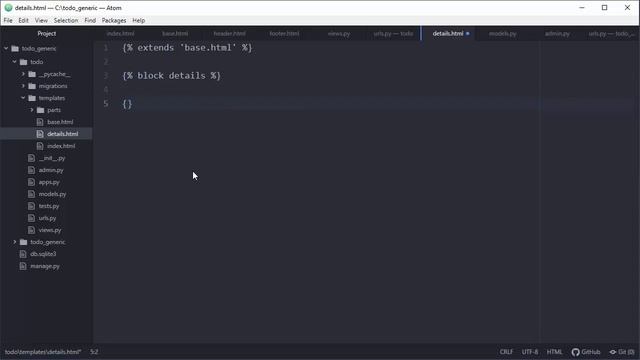This screenshot has width=640, height=360.
Task: Click the CRLF line ending selector
Action: [506, 352]
